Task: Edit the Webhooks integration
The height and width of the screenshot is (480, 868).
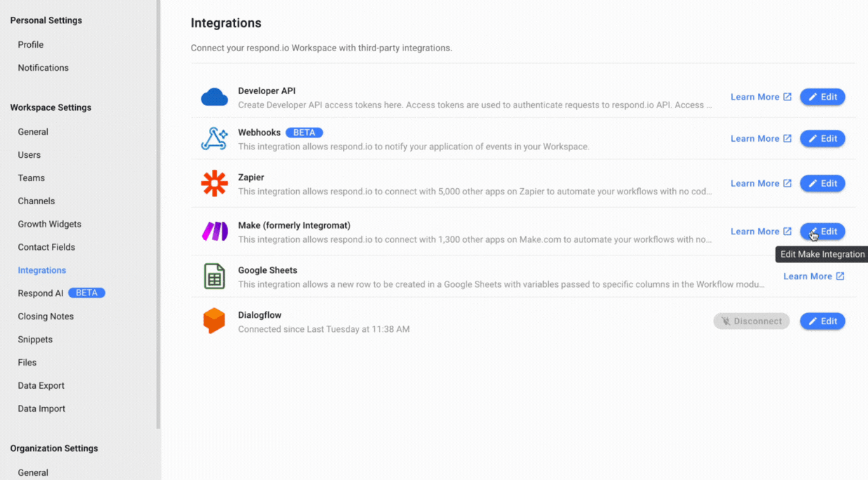Action: click(x=822, y=139)
